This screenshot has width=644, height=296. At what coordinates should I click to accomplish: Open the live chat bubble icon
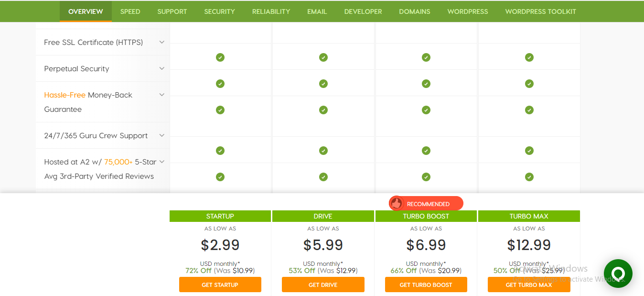(618, 274)
